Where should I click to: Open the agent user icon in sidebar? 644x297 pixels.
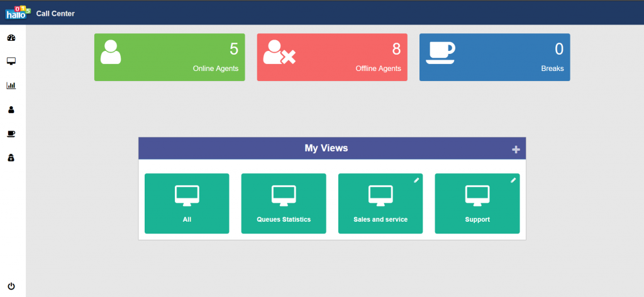pyautogui.click(x=11, y=110)
